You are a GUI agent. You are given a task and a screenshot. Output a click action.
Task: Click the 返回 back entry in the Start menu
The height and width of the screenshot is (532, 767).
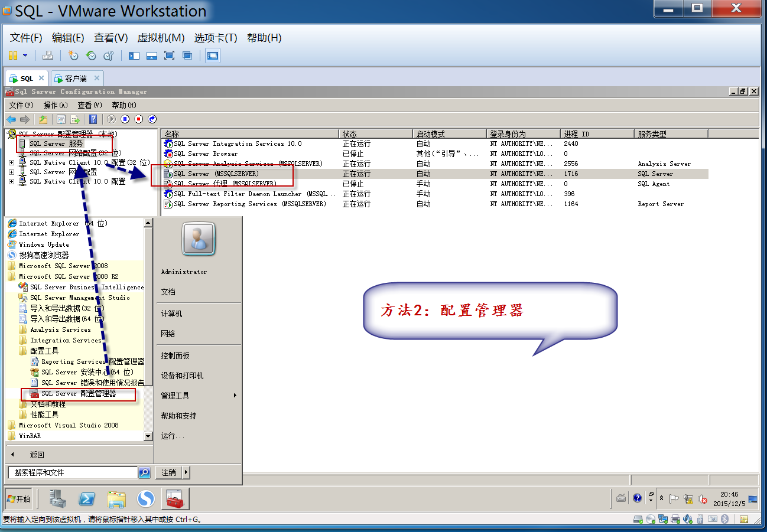(x=37, y=455)
